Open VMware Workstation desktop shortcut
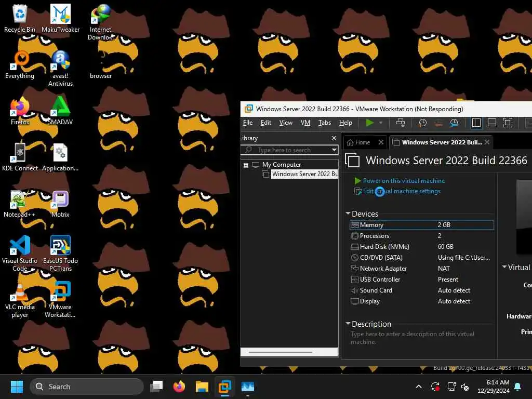 60,300
